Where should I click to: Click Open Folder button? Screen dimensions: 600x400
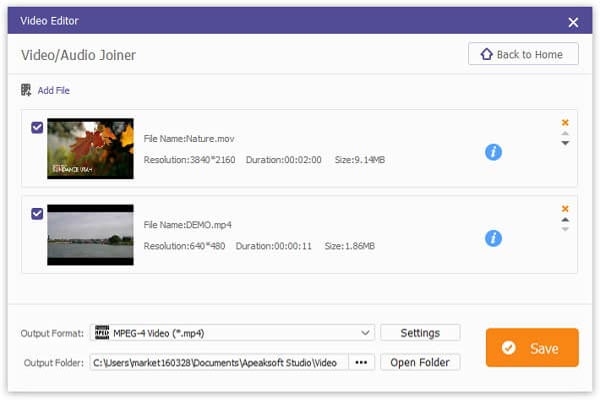coord(420,362)
